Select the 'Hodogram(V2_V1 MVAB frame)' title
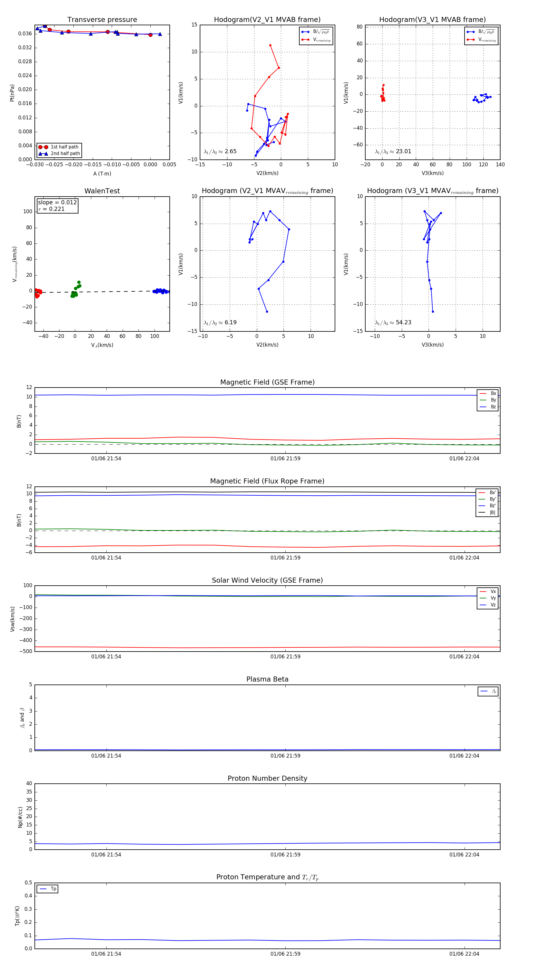This screenshot has height=980, width=535. coord(267,20)
